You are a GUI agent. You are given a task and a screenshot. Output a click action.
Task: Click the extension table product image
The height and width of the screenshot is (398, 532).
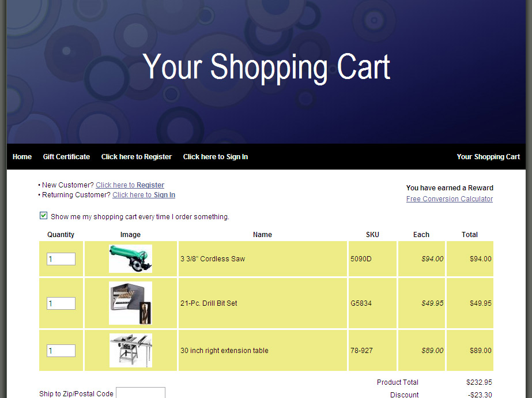pos(131,350)
